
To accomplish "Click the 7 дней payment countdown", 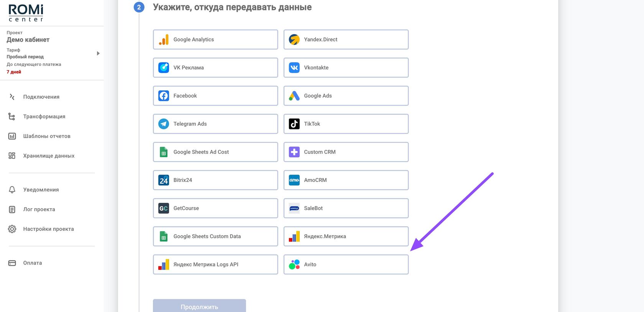I will (x=14, y=72).
